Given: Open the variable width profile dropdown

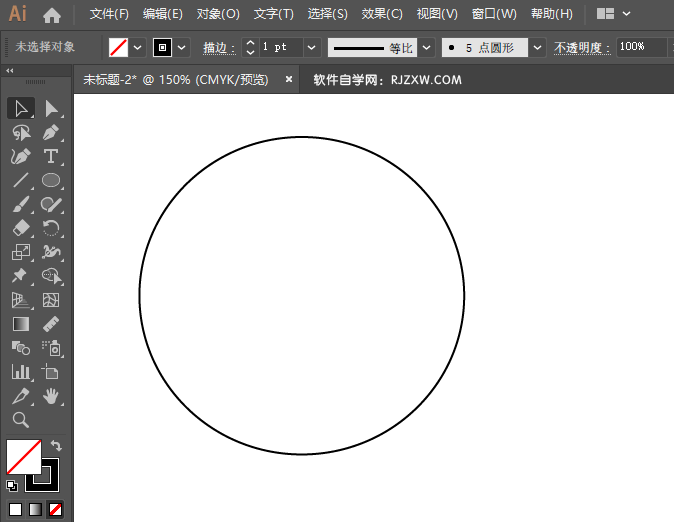Looking at the screenshot, I should [426, 48].
